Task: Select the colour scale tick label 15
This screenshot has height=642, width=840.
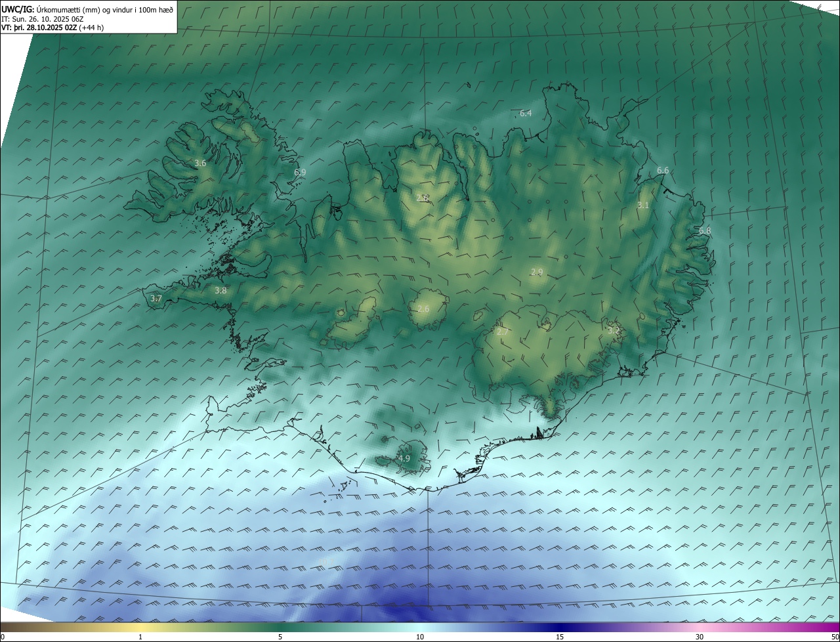Action: [560, 637]
